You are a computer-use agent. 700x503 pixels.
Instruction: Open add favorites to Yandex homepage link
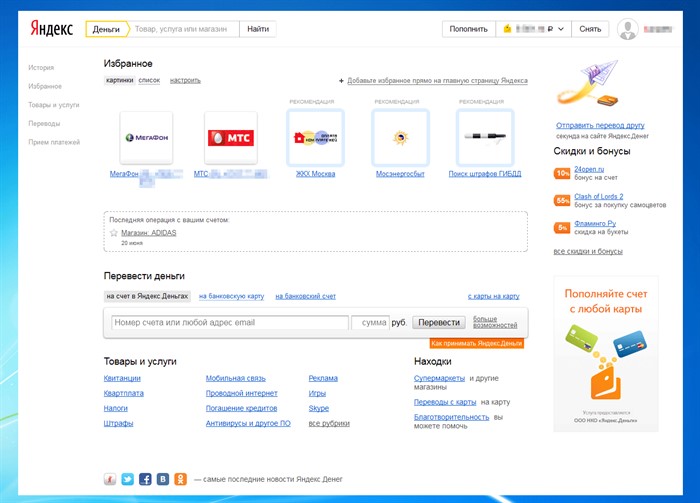pos(438,81)
